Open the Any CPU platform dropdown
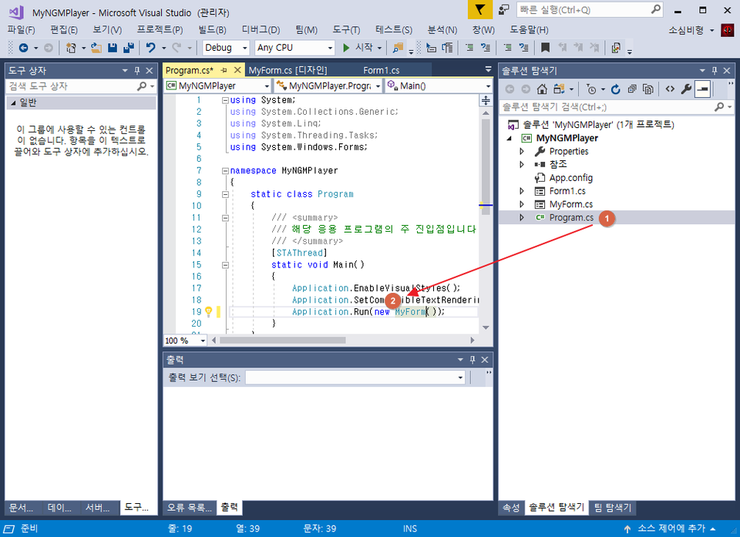The height and width of the screenshot is (537, 740). pyautogui.click(x=294, y=48)
